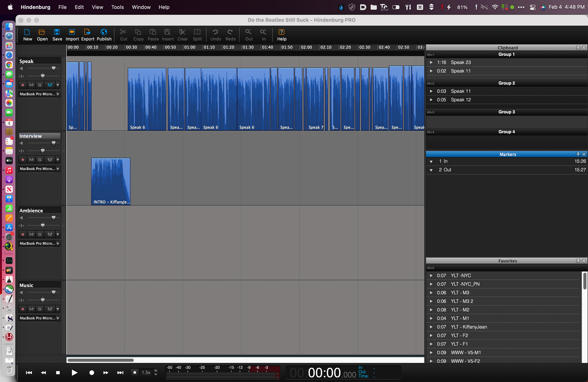Screen dimensions: 588x382
Task: Select clipboard Group 3 header
Action: click(x=507, y=112)
